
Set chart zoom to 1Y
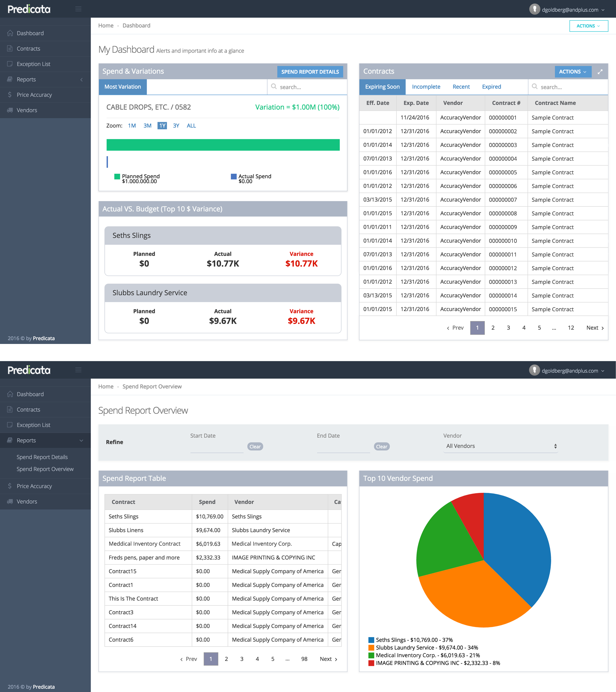(x=162, y=126)
